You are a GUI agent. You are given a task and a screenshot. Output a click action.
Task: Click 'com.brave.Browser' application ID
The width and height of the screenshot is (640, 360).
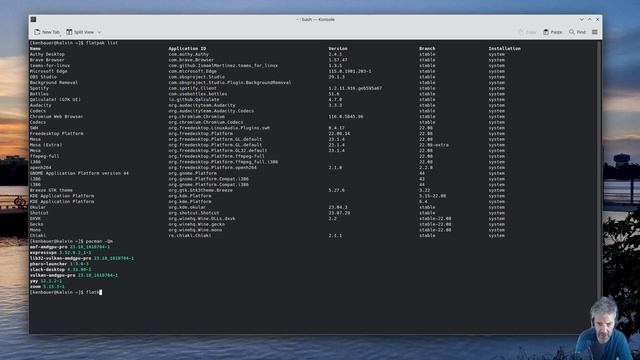tap(191, 60)
